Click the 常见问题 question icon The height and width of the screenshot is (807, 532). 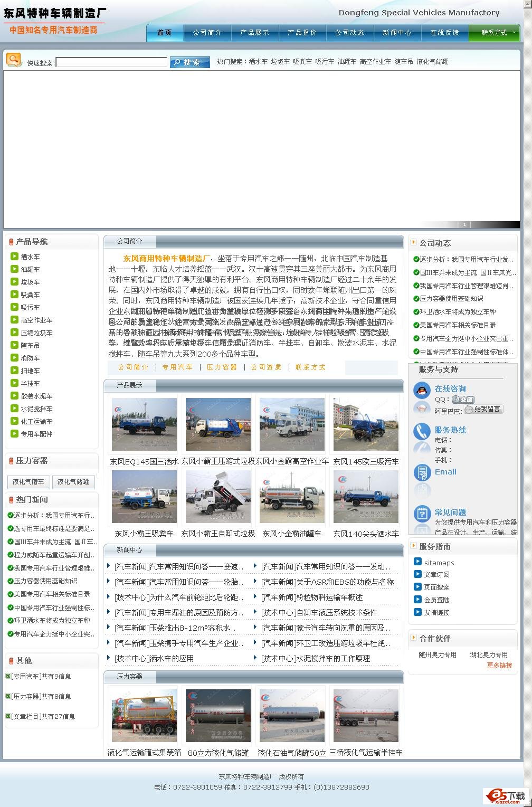click(x=422, y=513)
